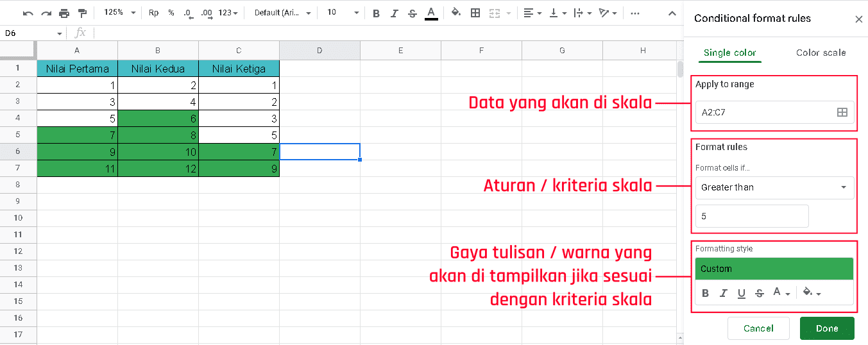
Task: Toggle italic in the main toolbar
Action: pyautogui.click(x=394, y=13)
